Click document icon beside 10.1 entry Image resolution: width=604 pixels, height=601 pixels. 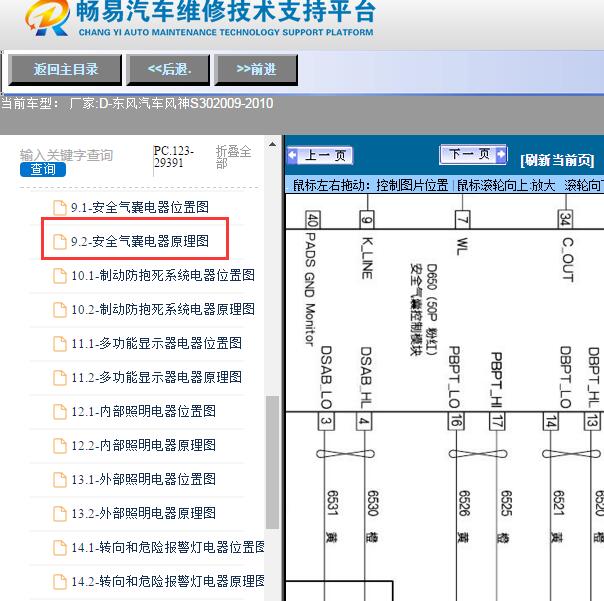60,276
